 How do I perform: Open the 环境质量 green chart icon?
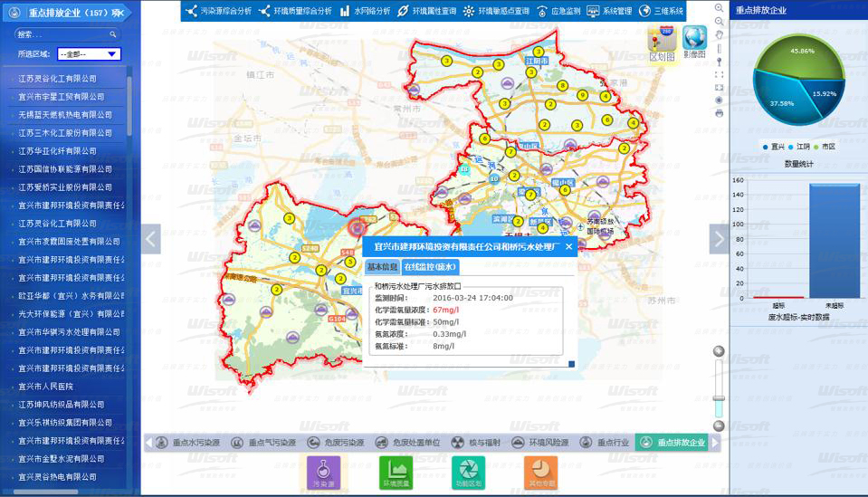(396, 472)
